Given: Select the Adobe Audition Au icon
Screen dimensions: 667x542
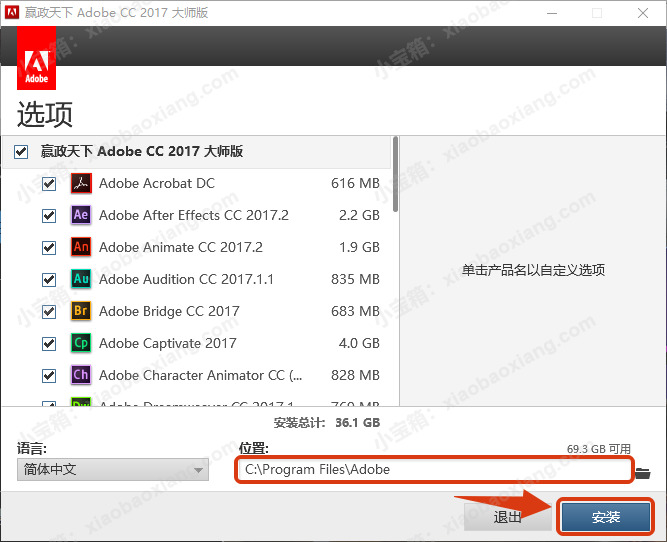Looking at the screenshot, I should click(x=81, y=280).
